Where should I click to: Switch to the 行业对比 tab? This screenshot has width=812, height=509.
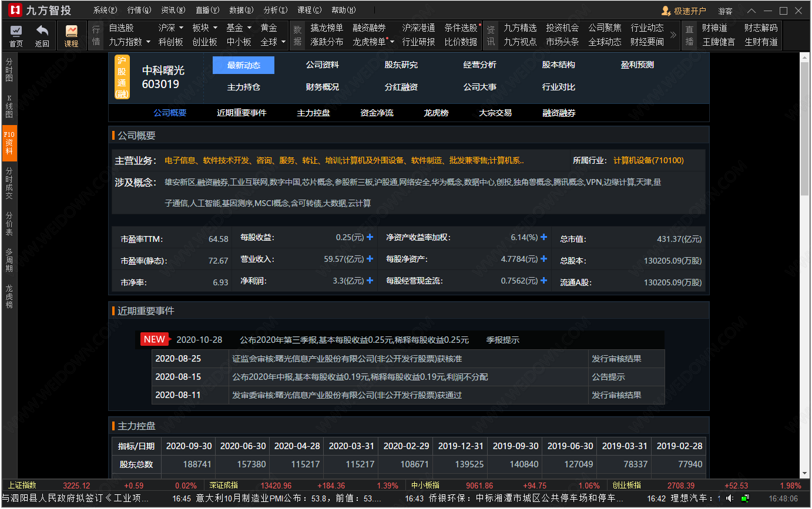(x=559, y=87)
